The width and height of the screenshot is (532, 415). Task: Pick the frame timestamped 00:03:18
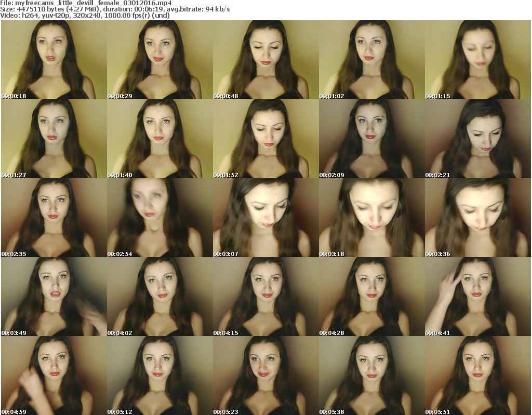[x=371, y=218]
